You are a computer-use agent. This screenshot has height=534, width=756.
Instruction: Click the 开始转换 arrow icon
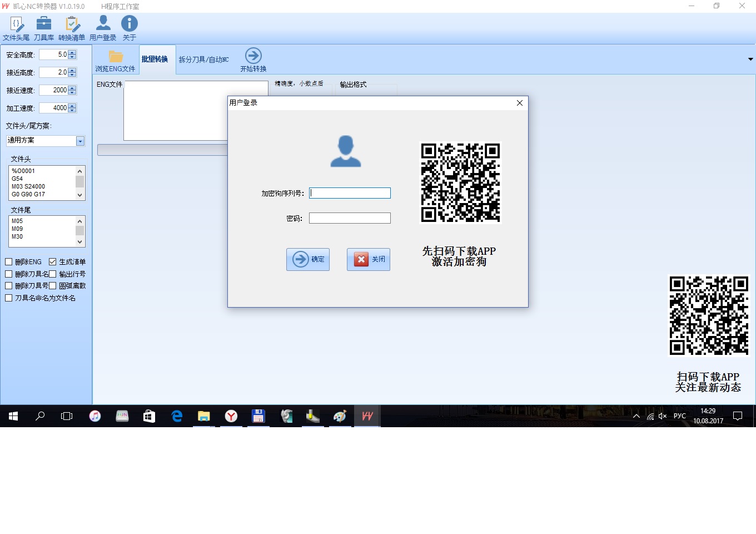(x=253, y=56)
